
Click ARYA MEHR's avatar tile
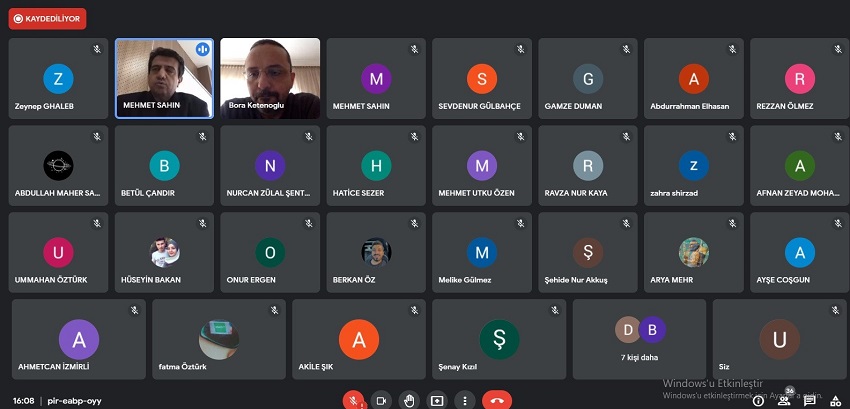tap(693, 251)
